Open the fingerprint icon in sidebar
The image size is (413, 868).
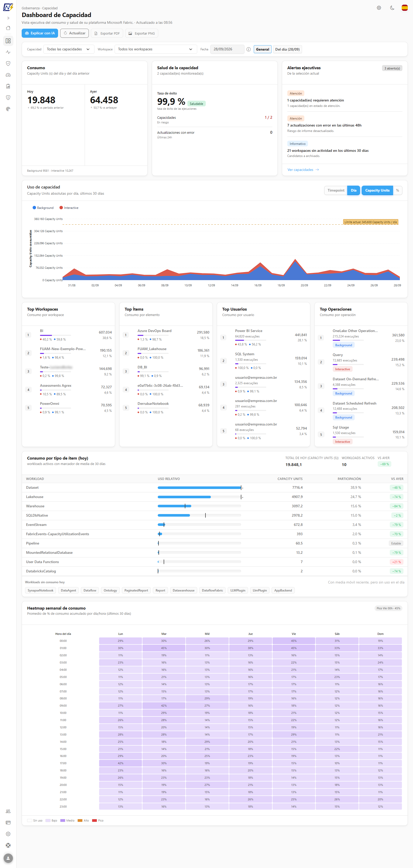[8, 109]
